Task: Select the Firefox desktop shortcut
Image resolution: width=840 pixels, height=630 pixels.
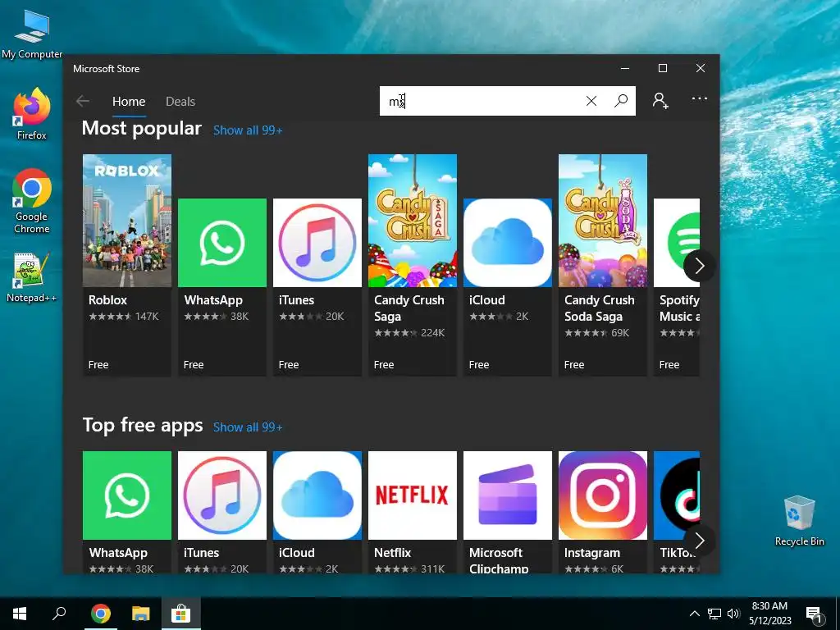Action: (32, 115)
